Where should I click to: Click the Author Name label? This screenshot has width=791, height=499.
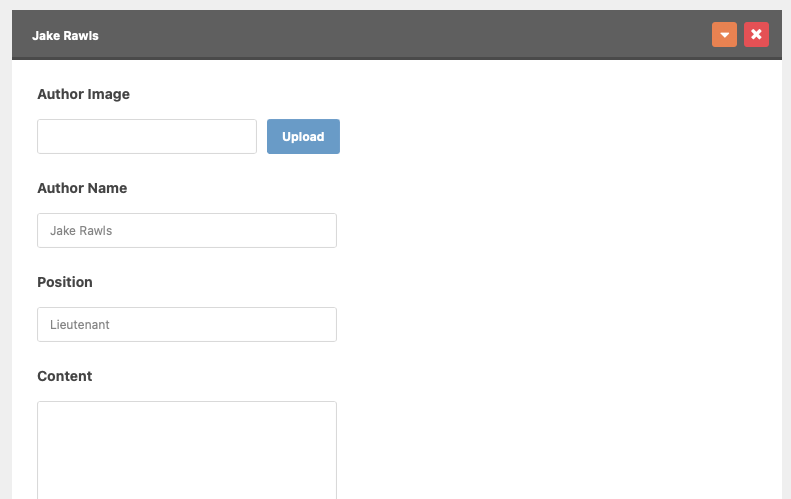pos(82,188)
